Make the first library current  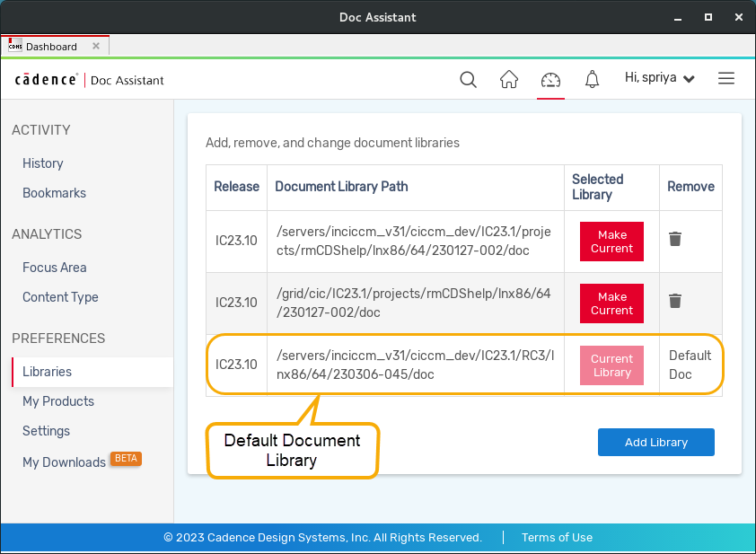[611, 242]
